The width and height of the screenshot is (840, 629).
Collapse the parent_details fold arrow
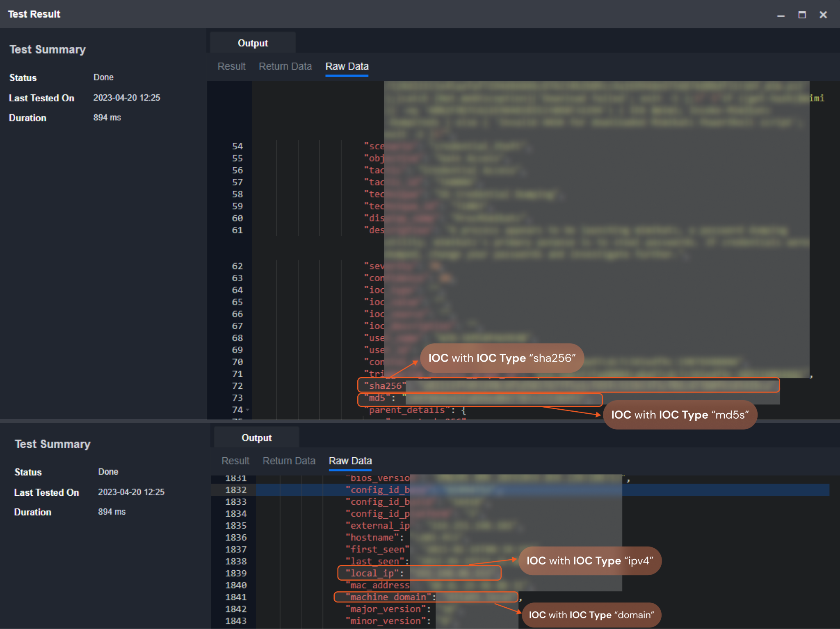[x=247, y=410]
